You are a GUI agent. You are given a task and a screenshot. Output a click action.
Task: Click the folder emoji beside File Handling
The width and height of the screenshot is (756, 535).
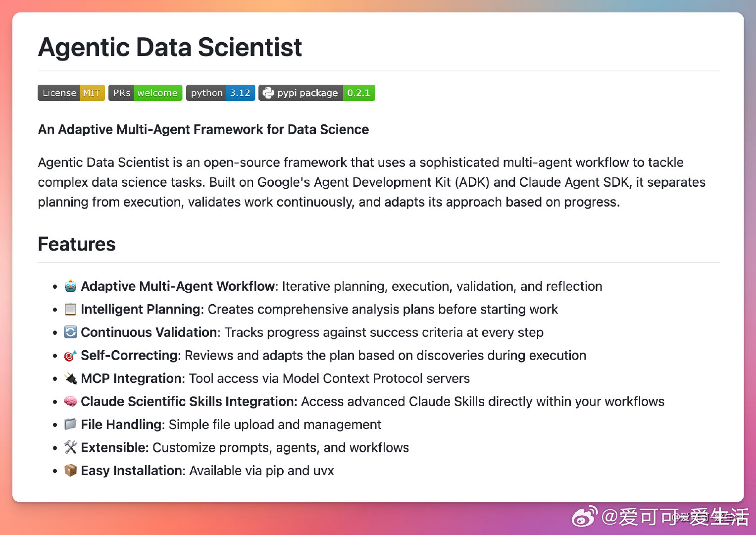coord(70,425)
